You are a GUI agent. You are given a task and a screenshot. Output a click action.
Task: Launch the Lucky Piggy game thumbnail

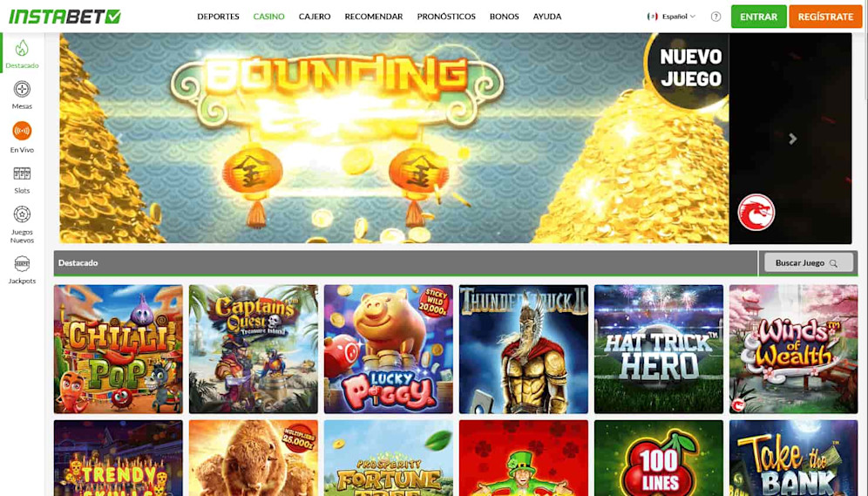coord(388,350)
